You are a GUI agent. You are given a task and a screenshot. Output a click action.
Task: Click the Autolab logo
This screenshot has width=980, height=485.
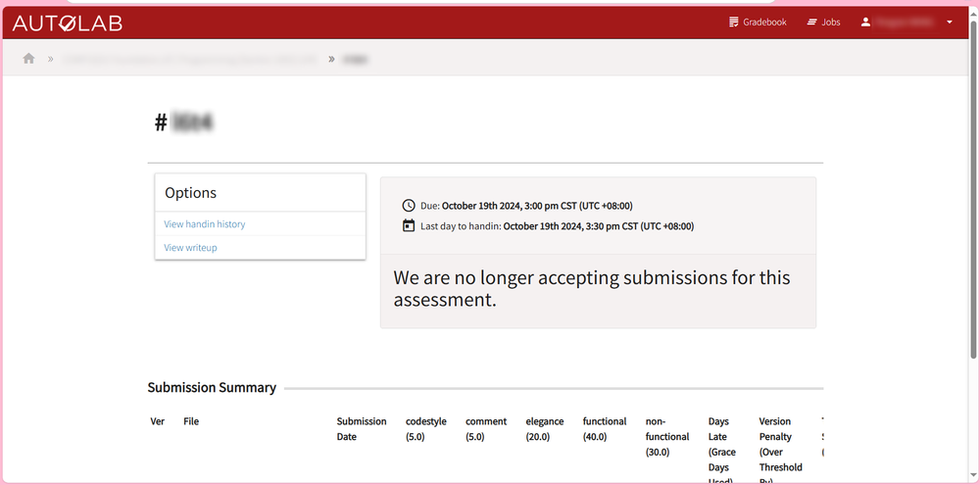coord(68,24)
